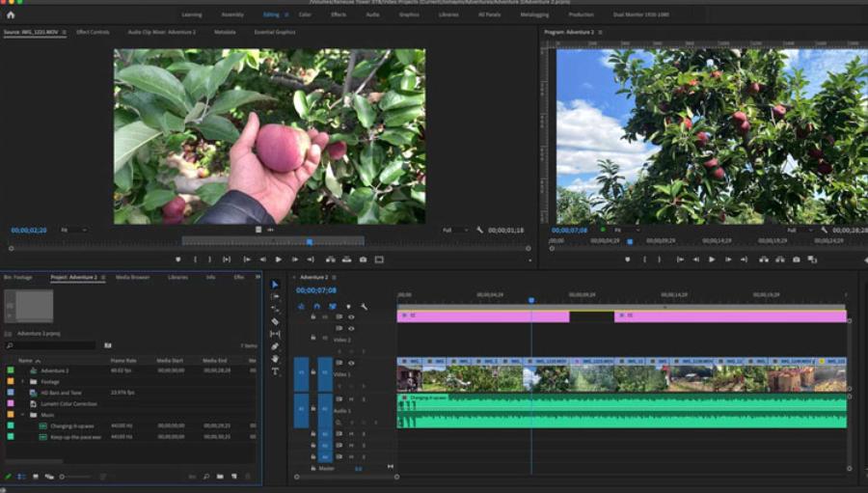Toggle Video 1 track output eye
This screenshot has width=868, height=493.
coord(351,364)
